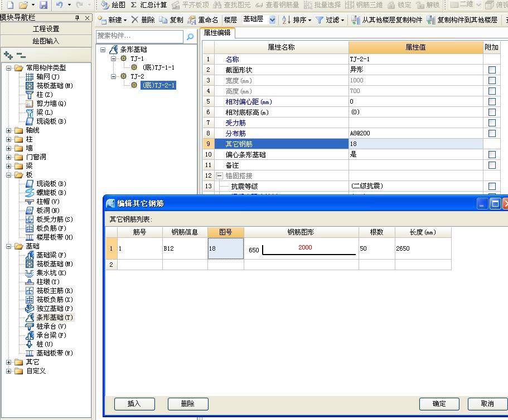Select 独立基础(P) in tree
Viewport: 508px width, 420px height.
(x=55, y=309)
